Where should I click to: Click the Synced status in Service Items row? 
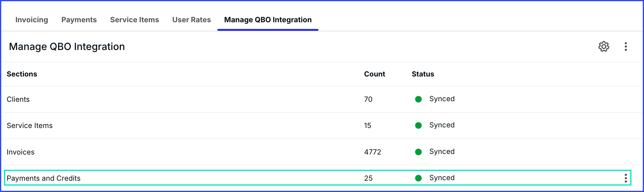442,125
